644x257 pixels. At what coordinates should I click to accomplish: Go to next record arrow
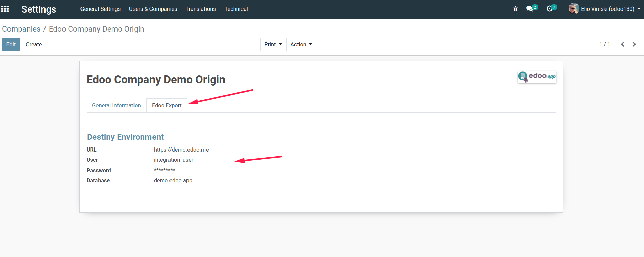(x=634, y=44)
